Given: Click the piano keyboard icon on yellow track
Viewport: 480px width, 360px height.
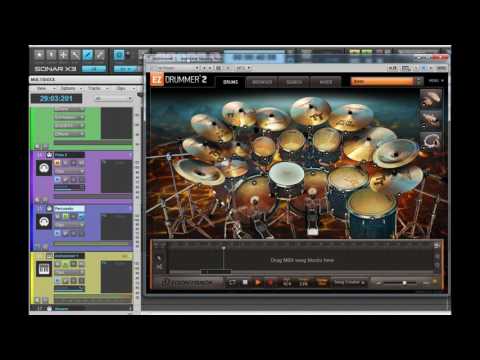Looking at the screenshot, I should [x=44, y=269].
